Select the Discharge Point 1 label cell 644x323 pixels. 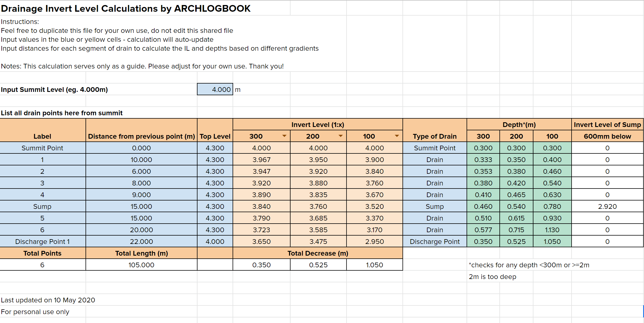click(42, 241)
